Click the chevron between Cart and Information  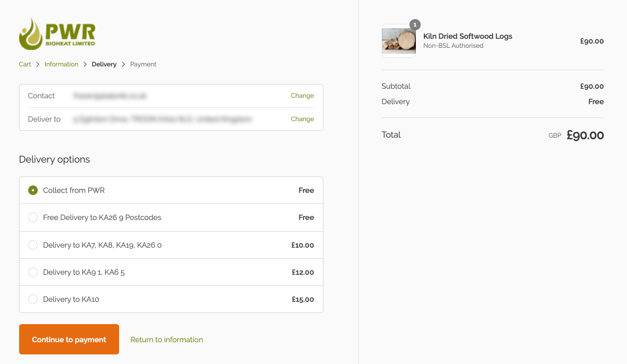(38, 64)
